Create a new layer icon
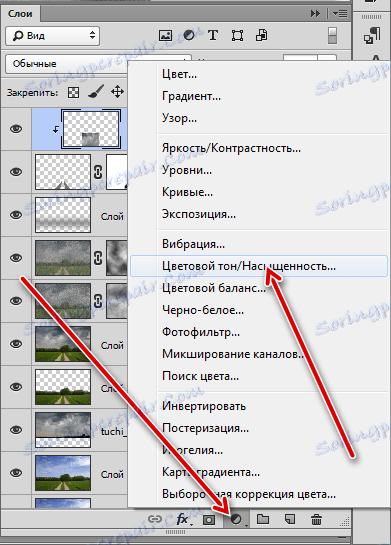The image size is (391, 545). click(x=290, y=519)
